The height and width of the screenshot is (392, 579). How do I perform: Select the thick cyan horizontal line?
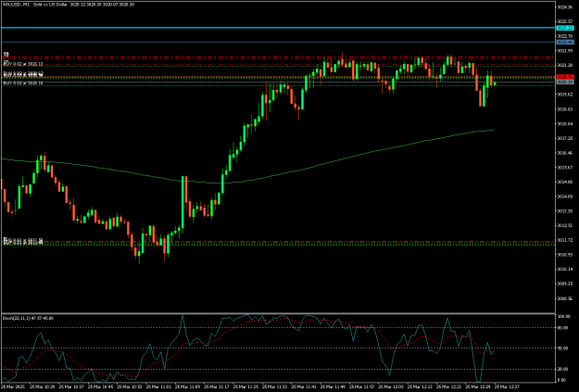pyautogui.click(x=279, y=28)
